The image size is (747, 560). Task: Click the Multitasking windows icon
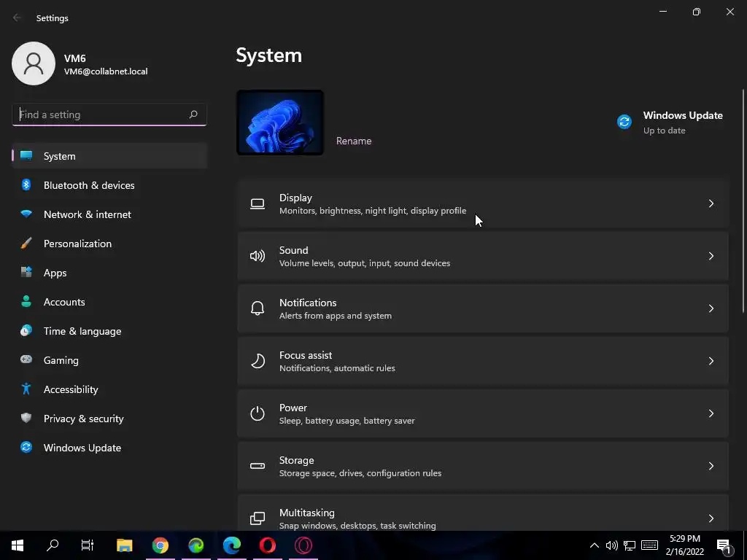[258, 518]
